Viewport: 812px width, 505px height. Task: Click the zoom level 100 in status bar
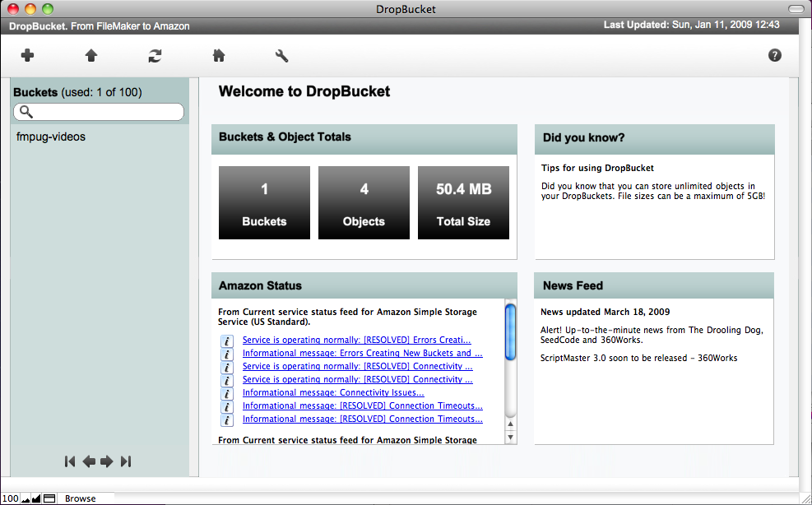coord(10,498)
